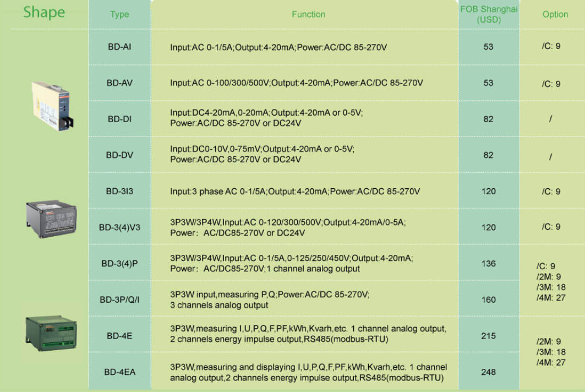Click the price '120' in the BD-3(4)V3 row
Screen dimensions: 585x392
[488, 227]
